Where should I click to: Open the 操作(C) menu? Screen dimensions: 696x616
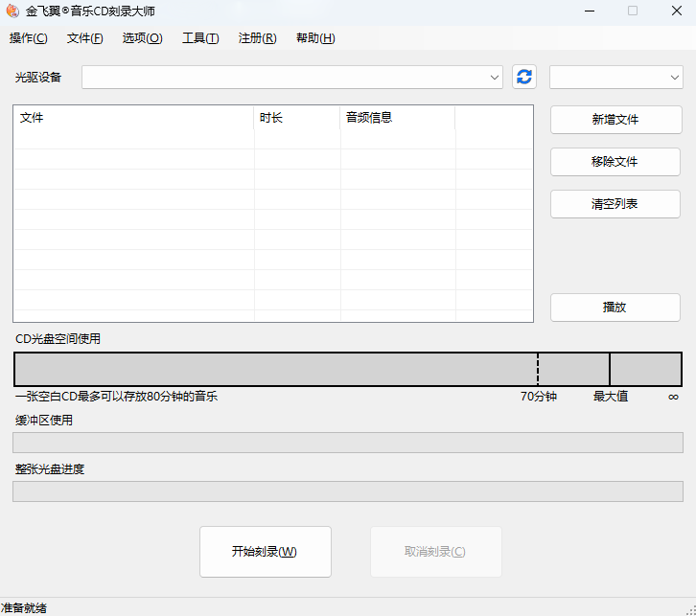28,38
